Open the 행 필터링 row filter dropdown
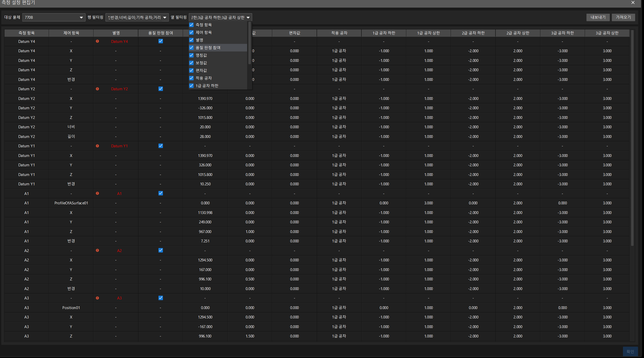 [137, 17]
